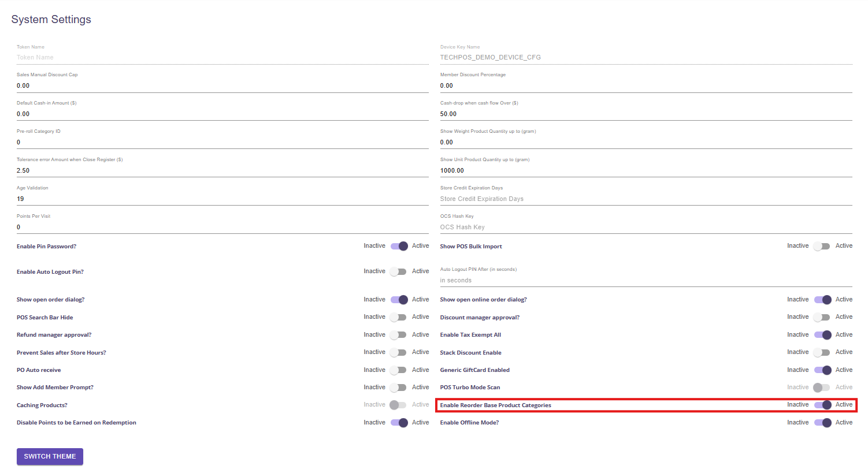Image resolution: width=868 pixels, height=473 pixels.
Task: Click the "POS Turbo Mode Scan" label
Action: [470, 388]
